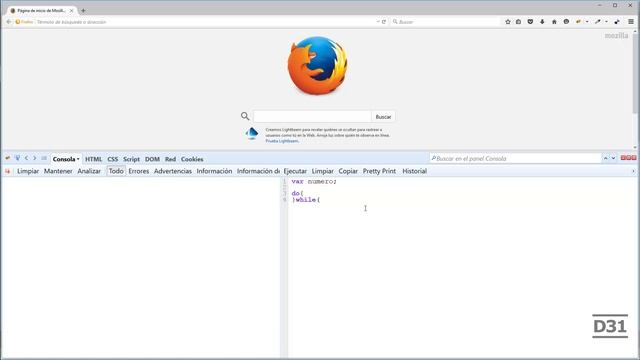Click the Buscar button on start page

click(383, 117)
